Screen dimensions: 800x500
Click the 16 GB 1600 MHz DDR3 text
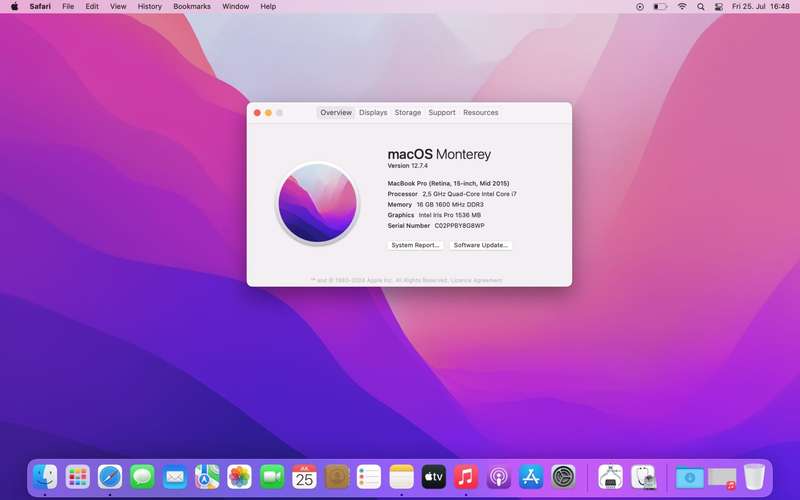click(450, 205)
